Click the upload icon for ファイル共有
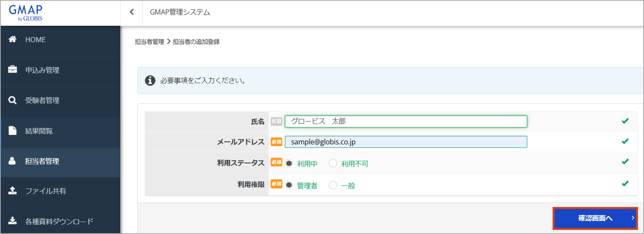The image size is (644, 234). pos(13,190)
